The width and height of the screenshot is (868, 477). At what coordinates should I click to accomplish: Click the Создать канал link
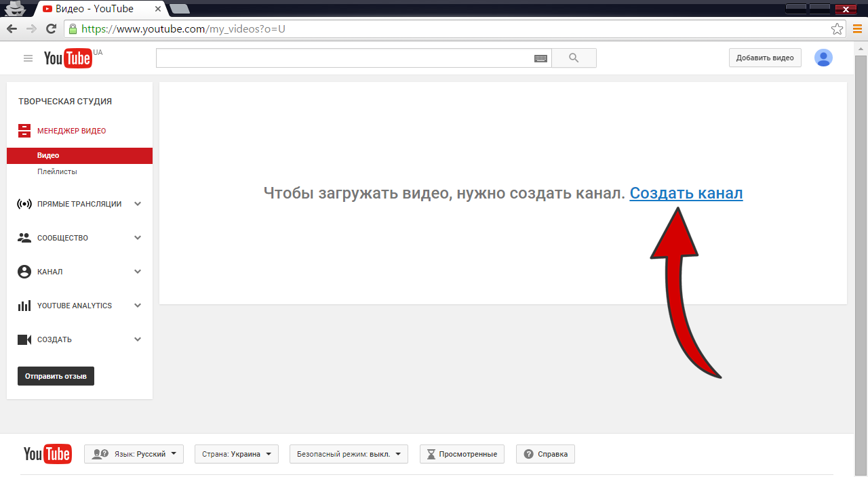[686, 193]
